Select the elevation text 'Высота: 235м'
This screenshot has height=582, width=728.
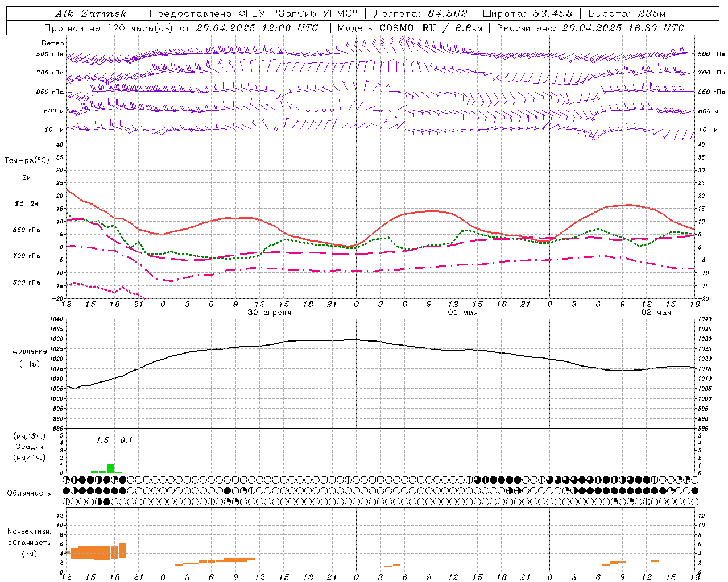627,14
